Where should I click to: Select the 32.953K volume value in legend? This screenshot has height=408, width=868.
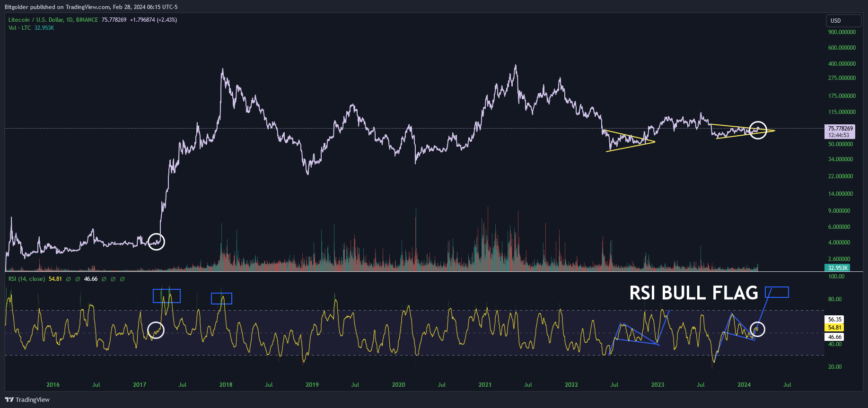tap(44, 28)
